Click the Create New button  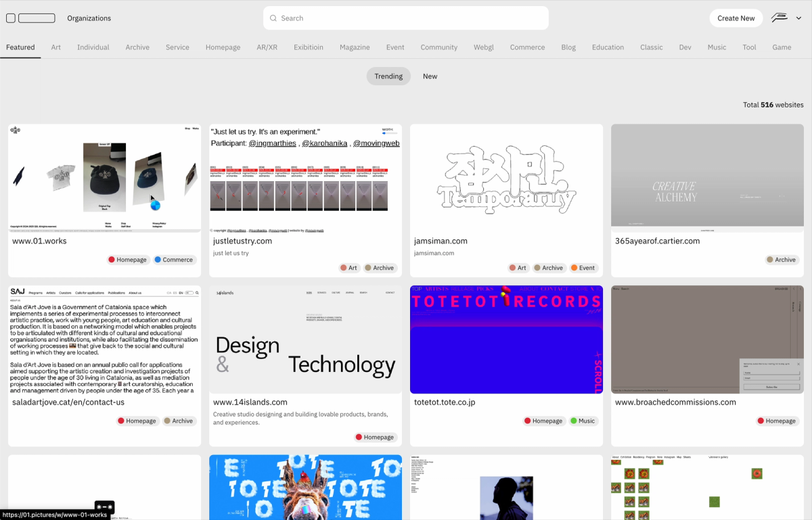pos(736,18)
